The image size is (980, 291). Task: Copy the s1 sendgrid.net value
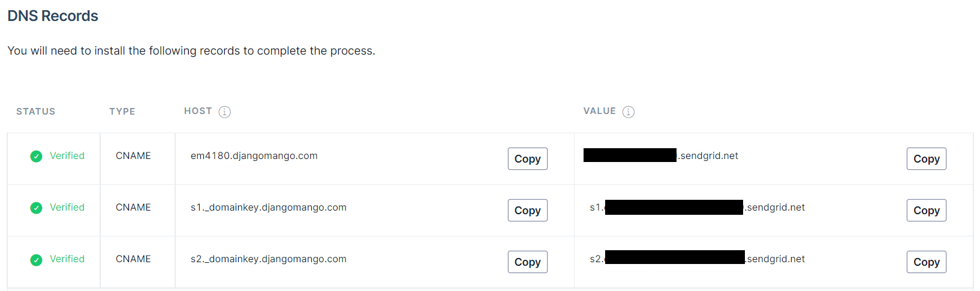927,211
